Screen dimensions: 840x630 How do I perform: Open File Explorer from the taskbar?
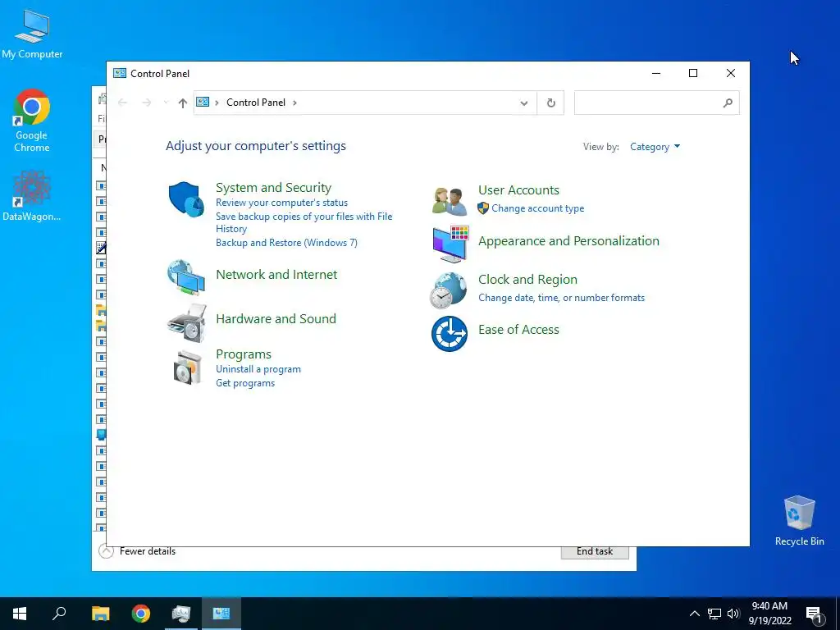(100, 614)
